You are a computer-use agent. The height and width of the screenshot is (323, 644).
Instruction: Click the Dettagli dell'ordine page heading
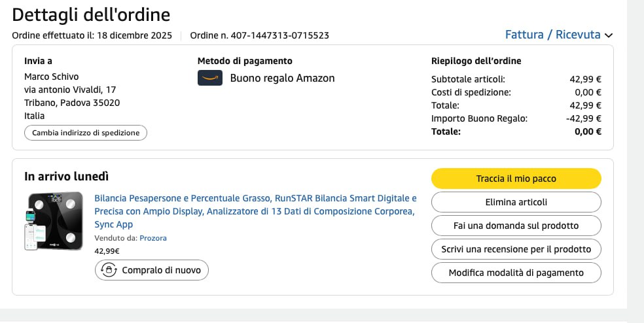91,14
